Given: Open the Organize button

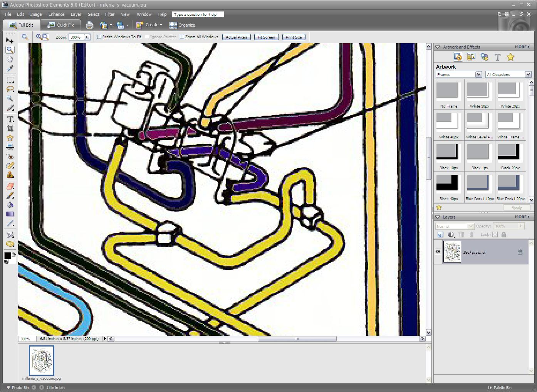Looking at the screenshot, I should pyautogui.click(x=182, y=25).
